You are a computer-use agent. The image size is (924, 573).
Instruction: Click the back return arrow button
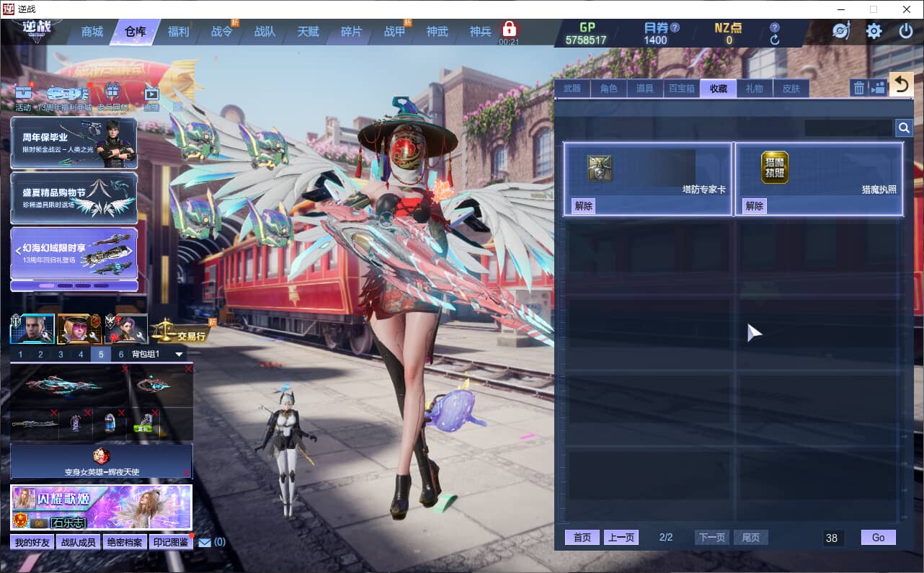point(901,85)
